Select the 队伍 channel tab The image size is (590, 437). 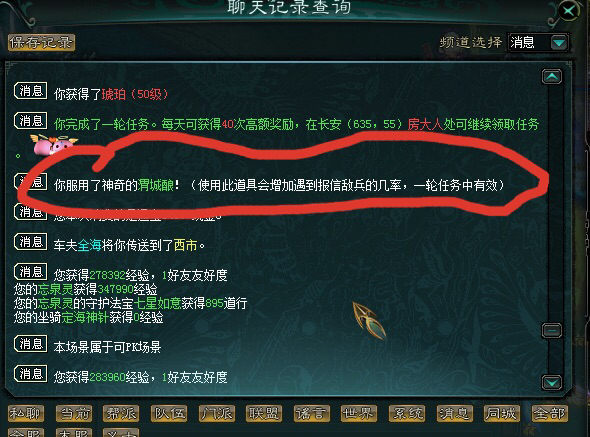(x=169, y=414)
